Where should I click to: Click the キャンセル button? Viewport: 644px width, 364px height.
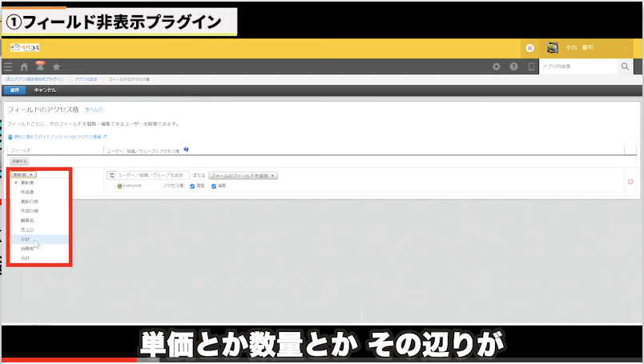click(45, 91)
